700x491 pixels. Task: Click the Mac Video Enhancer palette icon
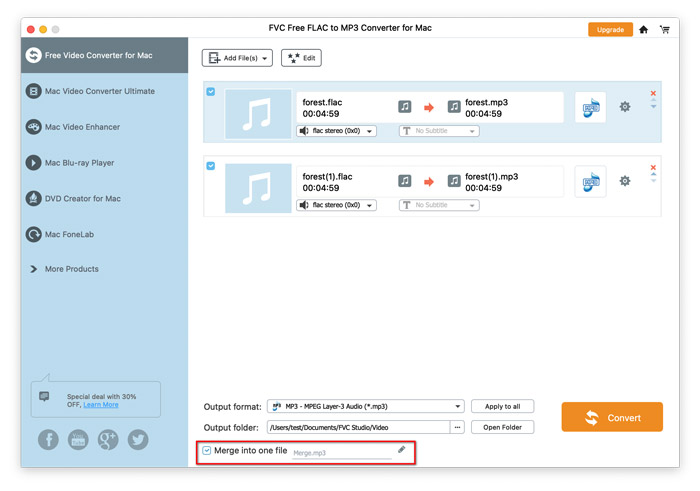pyautogui.click(x=33, y=127)
